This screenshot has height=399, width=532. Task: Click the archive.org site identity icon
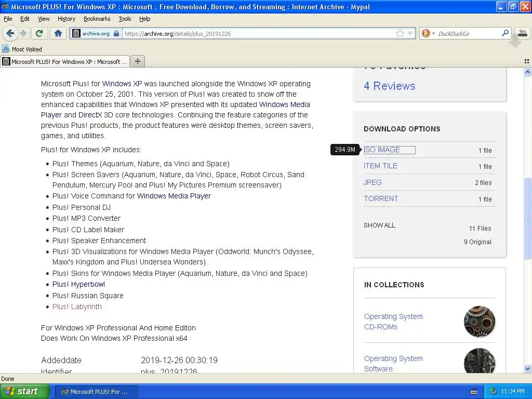76,33
